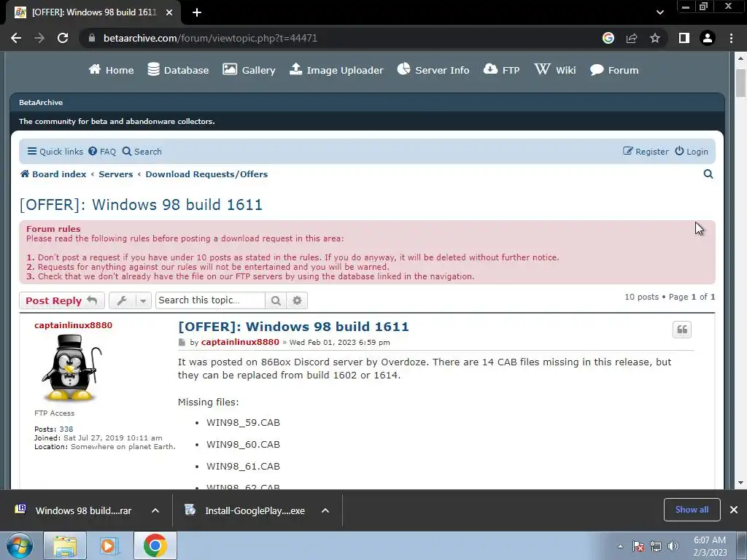Open Download Requests/Offers breadcrumb

pyautogui.click(x=206, y=174)
